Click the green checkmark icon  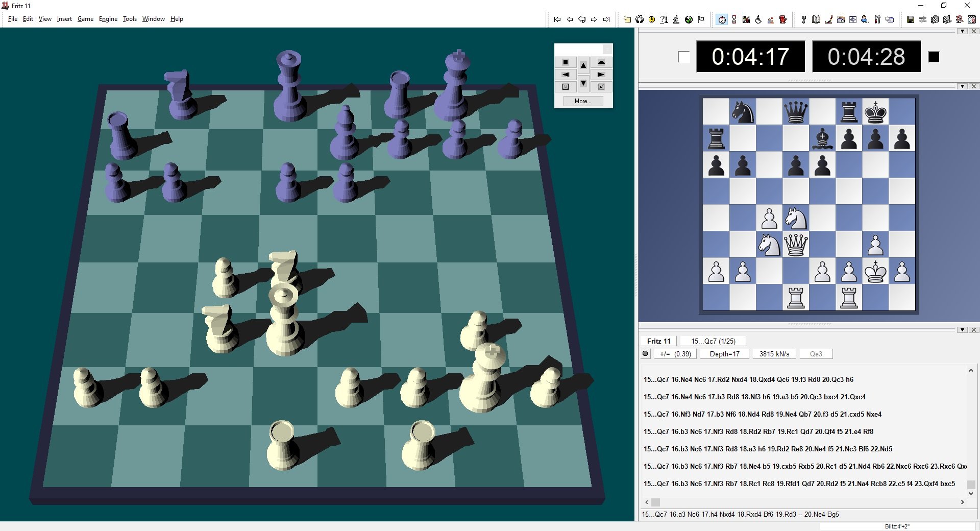[689, 19]
